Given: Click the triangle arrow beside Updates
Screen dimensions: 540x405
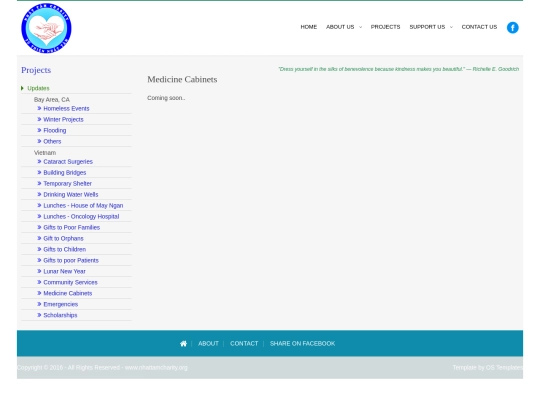Looking at the screenshot, I should pos(22,88).
